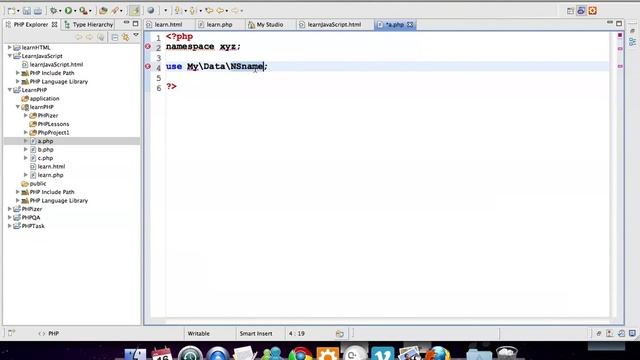Select learnJavaScript.html in the explorer tree
The height and width of the screenshot is (360, 640).
(x=56, y=64)
